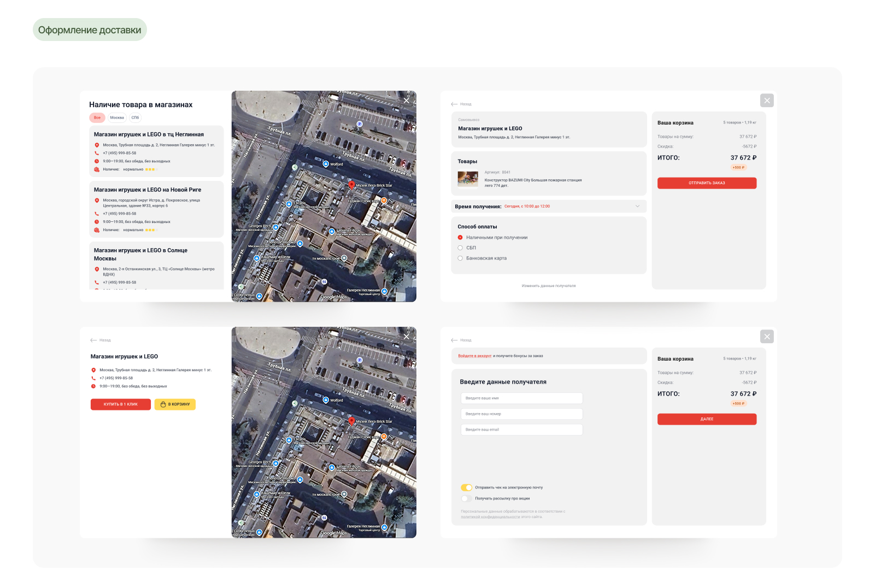This screenshot has height=588, width=875.
Task: Click Купить в 1 клик button
Action: pos(120,404)
